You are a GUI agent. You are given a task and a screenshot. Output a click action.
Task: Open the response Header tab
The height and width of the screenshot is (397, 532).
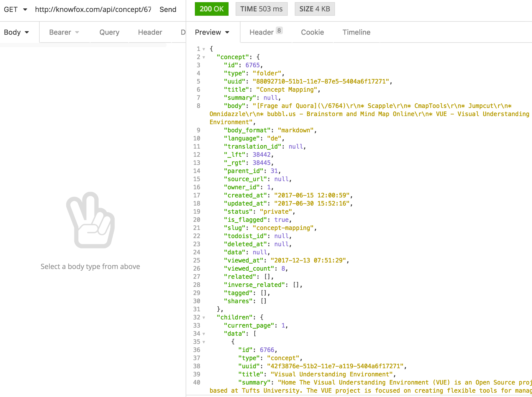[265, 32]
